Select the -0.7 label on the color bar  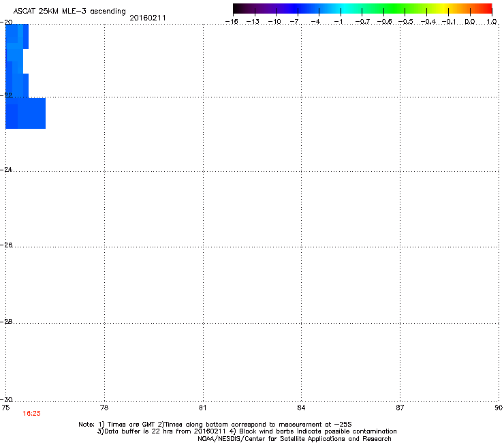pyautogui.click(x=362, y=22)
